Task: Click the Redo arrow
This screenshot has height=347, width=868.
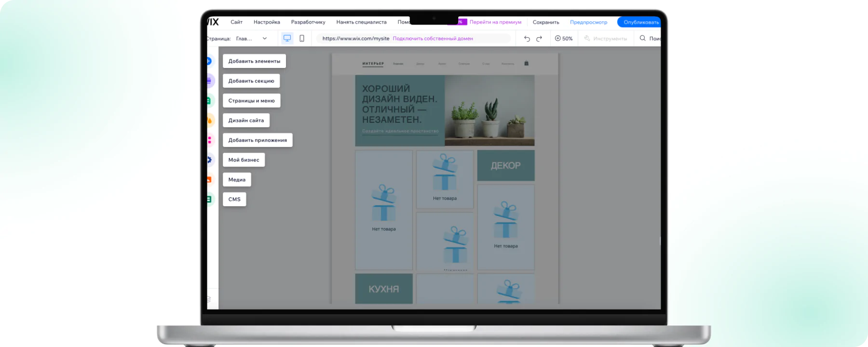Action: pyautogui.click(x=539, y=39)
